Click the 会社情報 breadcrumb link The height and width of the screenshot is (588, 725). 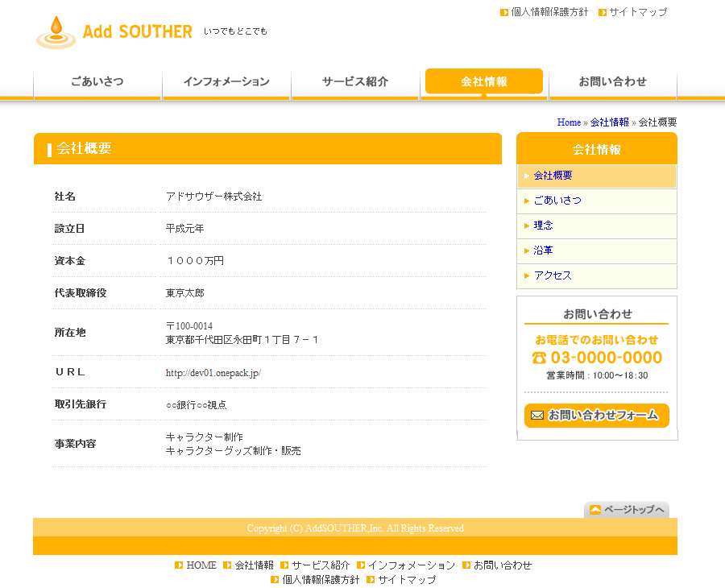[609, 122]
